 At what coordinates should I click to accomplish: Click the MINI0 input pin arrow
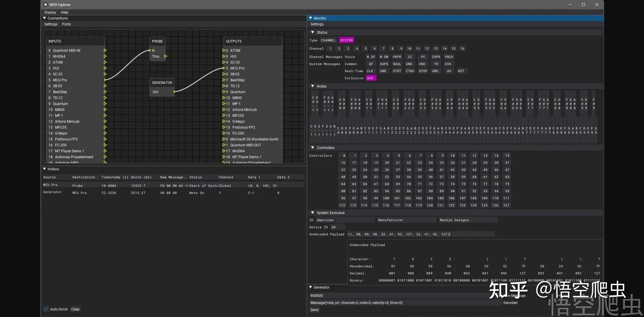click(105, 109)
